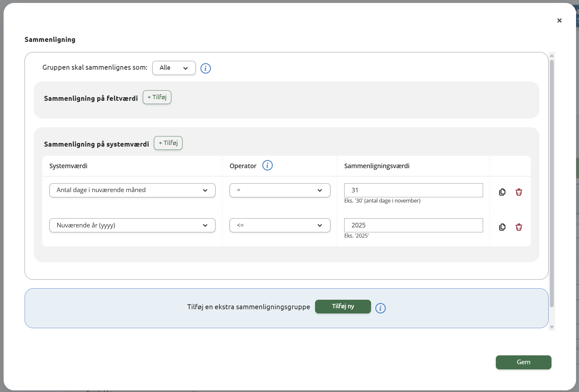Click info icon next to Alle dropdown
The image size is (579, 392).
(205, 68)
